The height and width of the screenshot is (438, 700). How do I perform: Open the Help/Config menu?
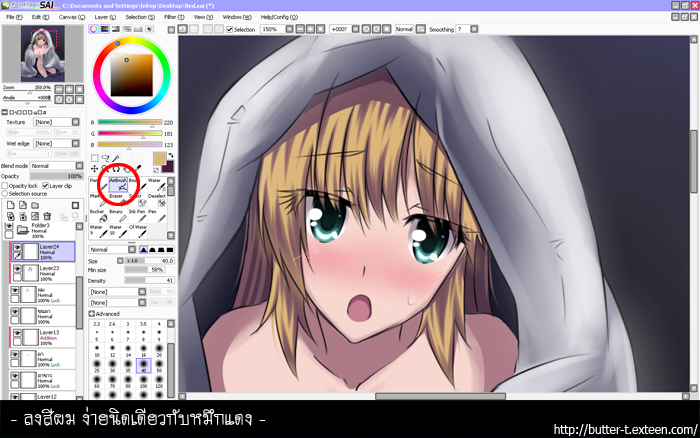279,17
